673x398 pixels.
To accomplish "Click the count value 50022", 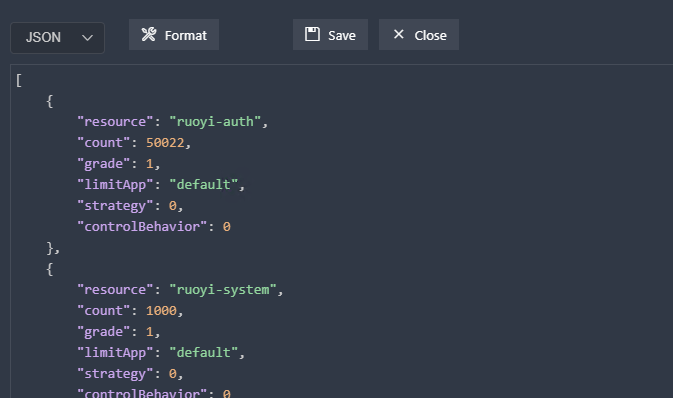I will coord(165,143).
